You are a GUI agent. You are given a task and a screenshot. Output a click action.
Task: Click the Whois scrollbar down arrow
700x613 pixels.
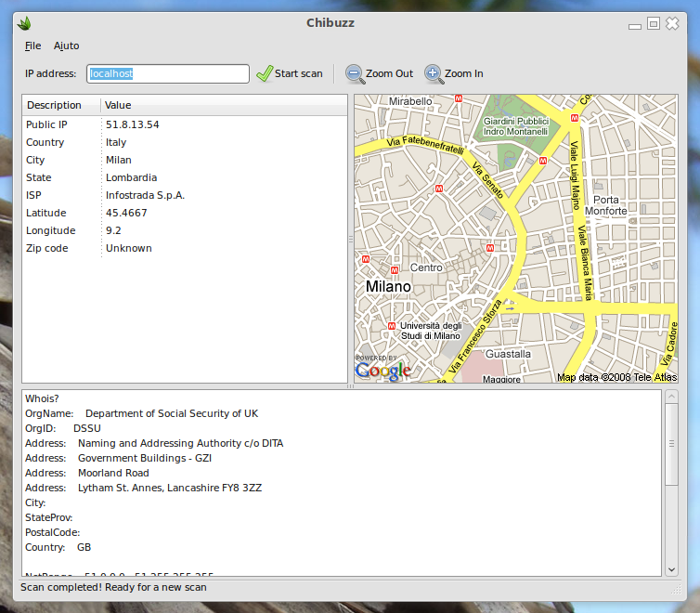(671, 569)
